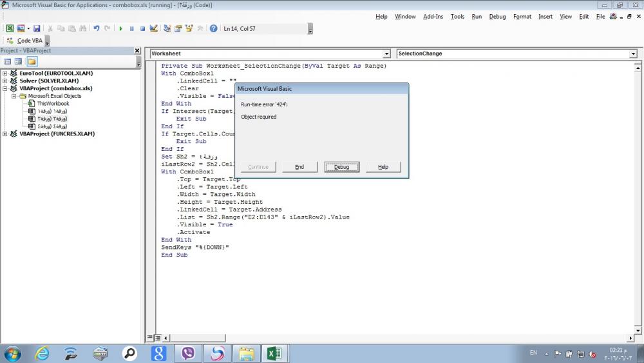644x363 pixels.
Task: Run the macro with green play icon
Action: pyautogui.click(x=121, y=28)
